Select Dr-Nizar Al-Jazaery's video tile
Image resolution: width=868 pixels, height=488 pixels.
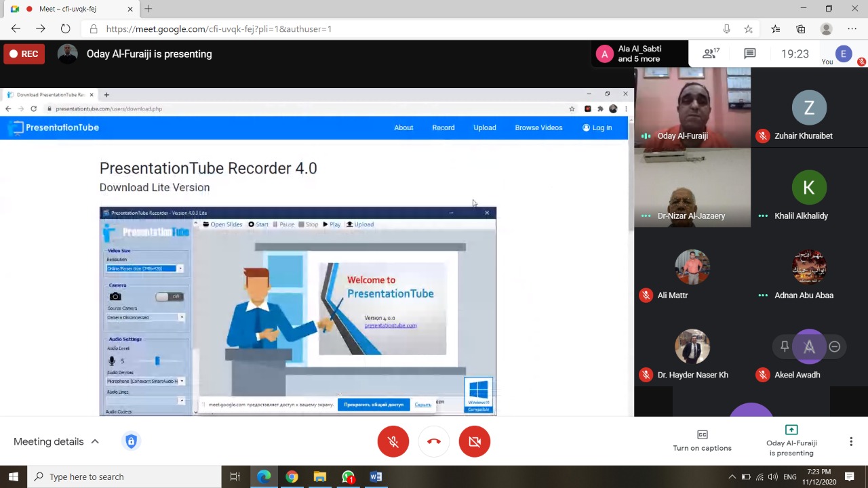point(692,187)
